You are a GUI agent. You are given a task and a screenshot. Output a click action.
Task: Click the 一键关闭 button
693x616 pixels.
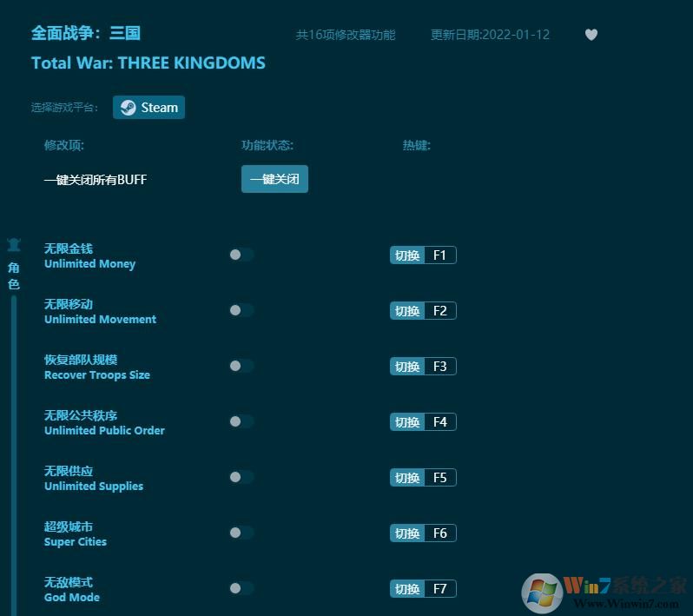274,179
